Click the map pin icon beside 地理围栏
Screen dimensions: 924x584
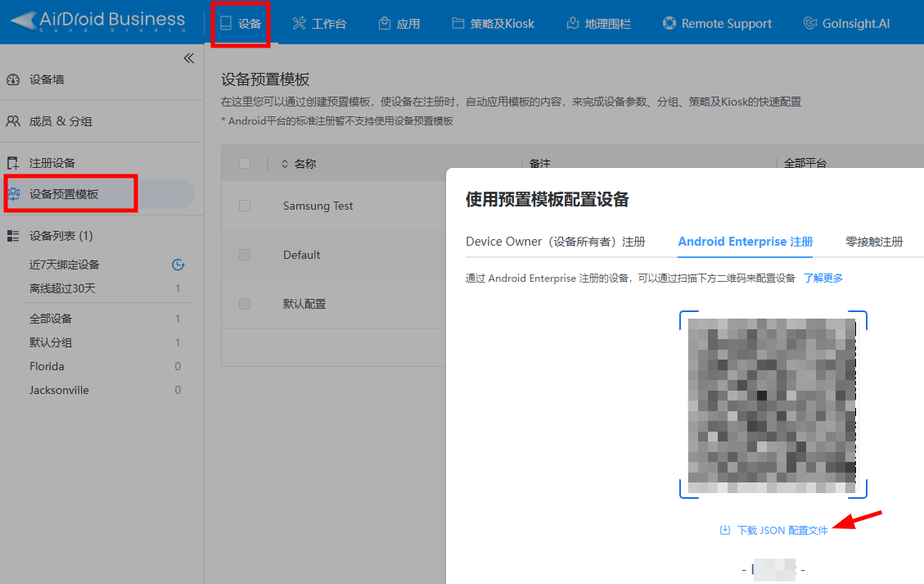(x=572, y=23)
